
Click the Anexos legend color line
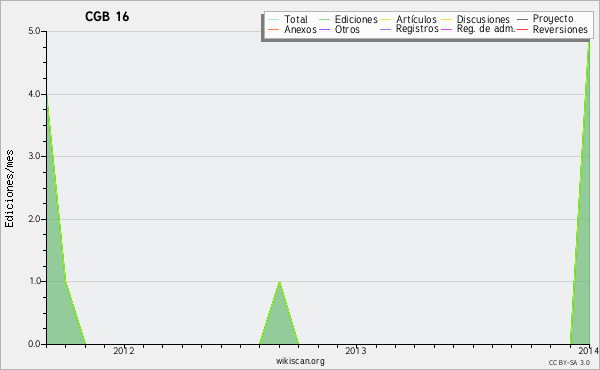click(274, 29)
